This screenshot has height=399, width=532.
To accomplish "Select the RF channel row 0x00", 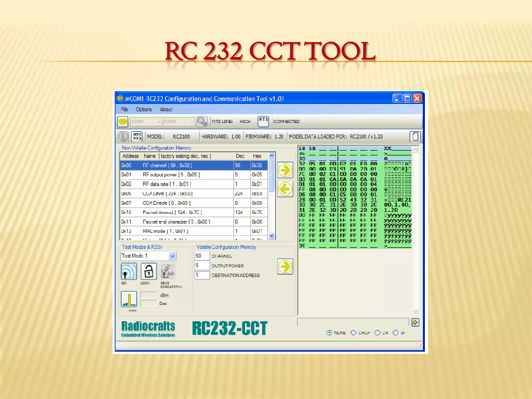I will pyautogui.click(x=194, y=165).
